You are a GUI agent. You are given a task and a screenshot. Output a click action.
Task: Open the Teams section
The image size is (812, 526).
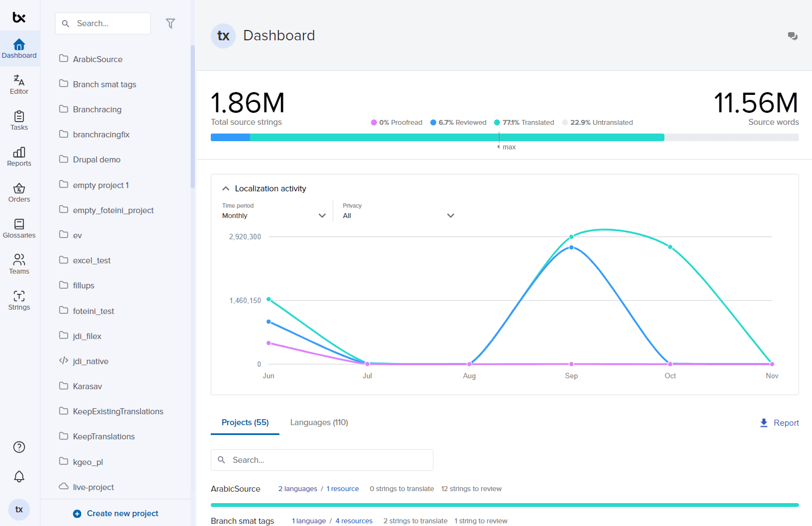19,264
